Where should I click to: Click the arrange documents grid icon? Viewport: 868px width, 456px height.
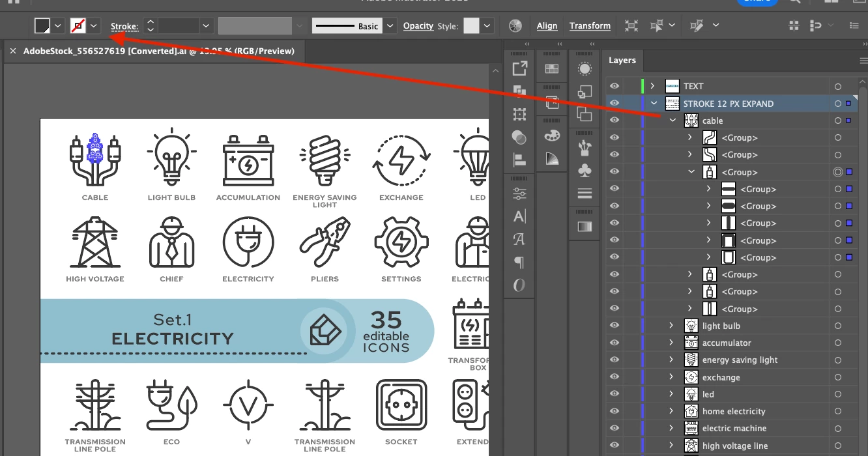[794, 26]
